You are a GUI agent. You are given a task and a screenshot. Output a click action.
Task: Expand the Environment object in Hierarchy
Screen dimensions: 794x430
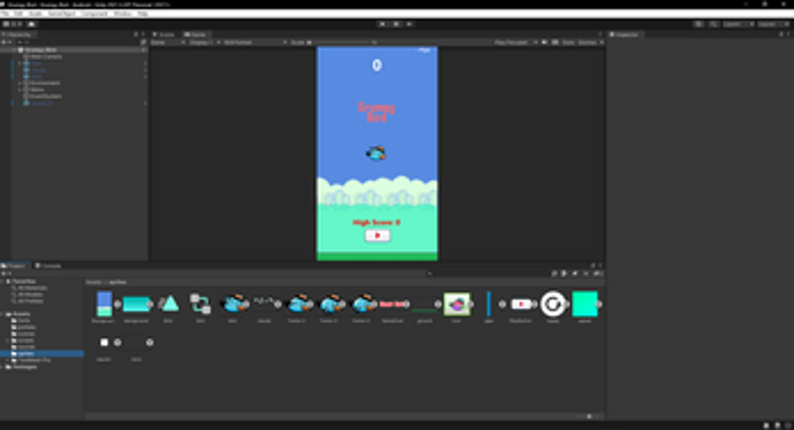20,83
